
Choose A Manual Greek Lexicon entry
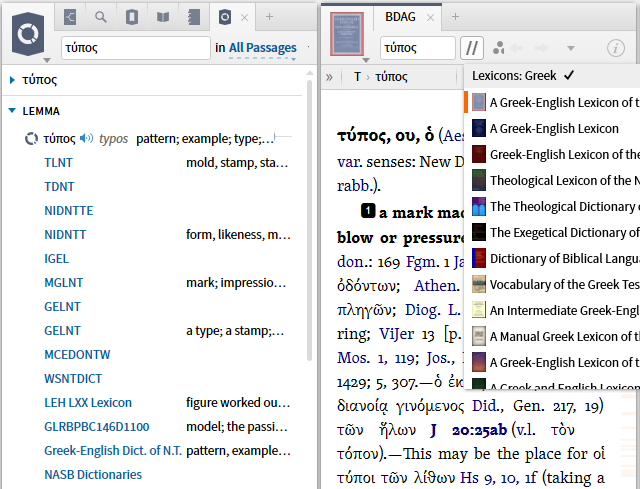click(x=552, y=337)
